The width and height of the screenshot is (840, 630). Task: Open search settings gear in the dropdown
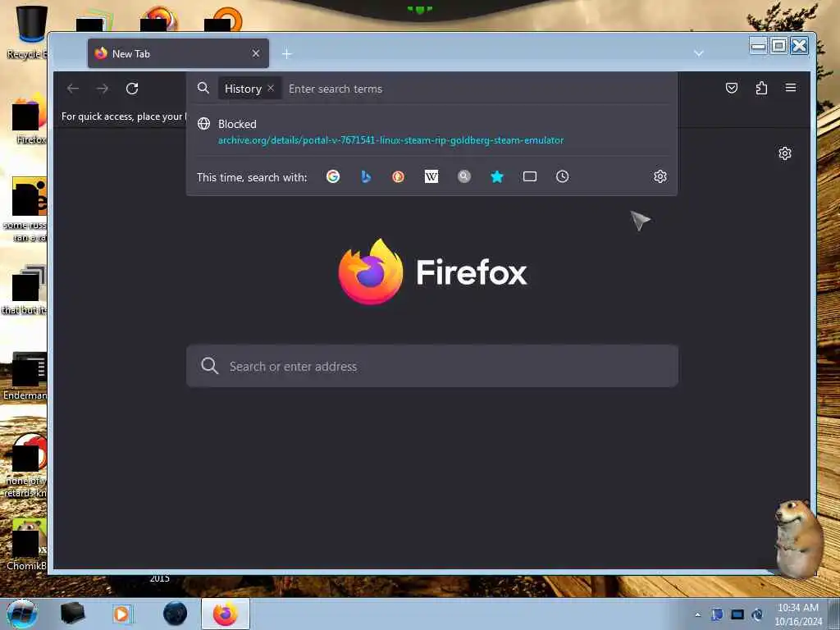tap(660, 176)
